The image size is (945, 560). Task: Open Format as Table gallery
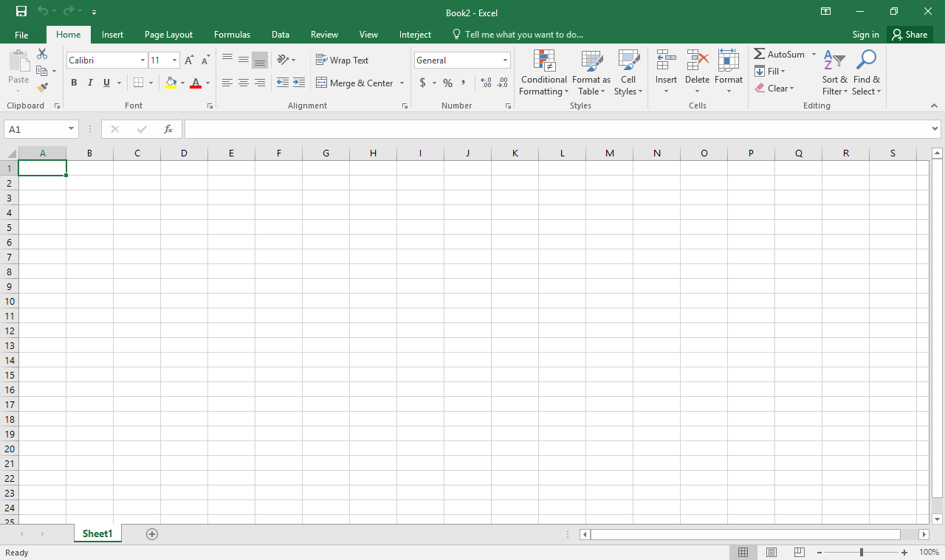(591, 73)
